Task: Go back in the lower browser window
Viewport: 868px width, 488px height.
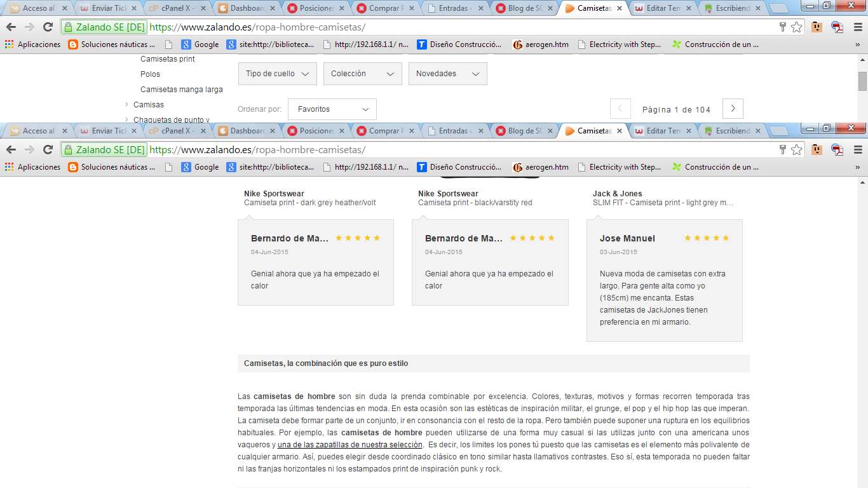Action: tap(11, 150)
